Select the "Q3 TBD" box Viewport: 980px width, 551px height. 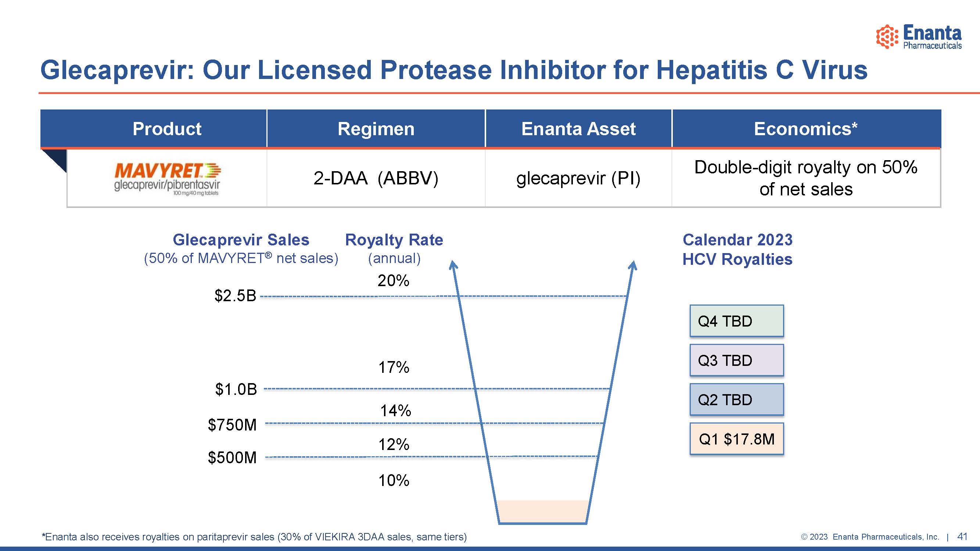737,360
